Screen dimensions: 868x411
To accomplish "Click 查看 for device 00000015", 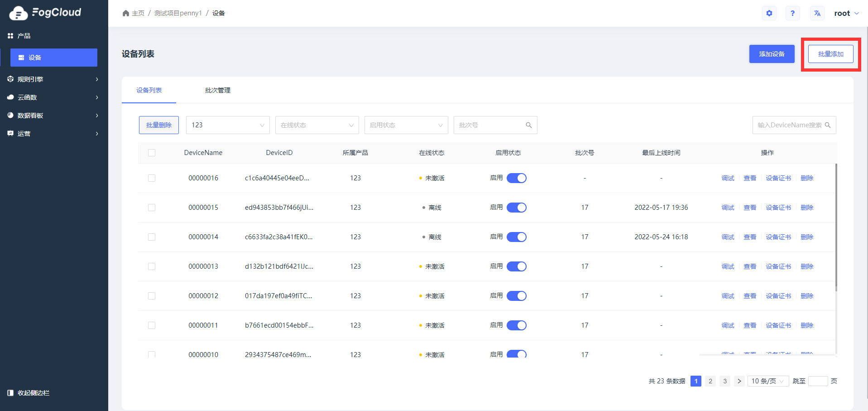I will pos(750,208).
